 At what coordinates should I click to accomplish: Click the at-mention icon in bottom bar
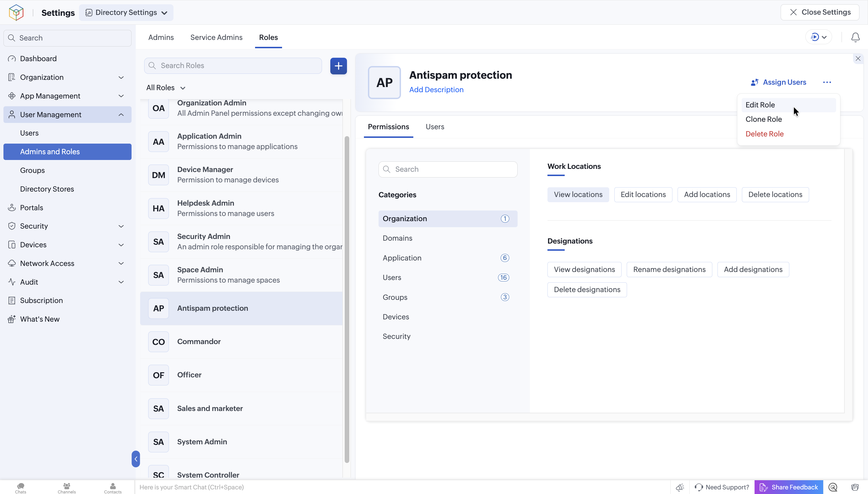coord(833,487)
